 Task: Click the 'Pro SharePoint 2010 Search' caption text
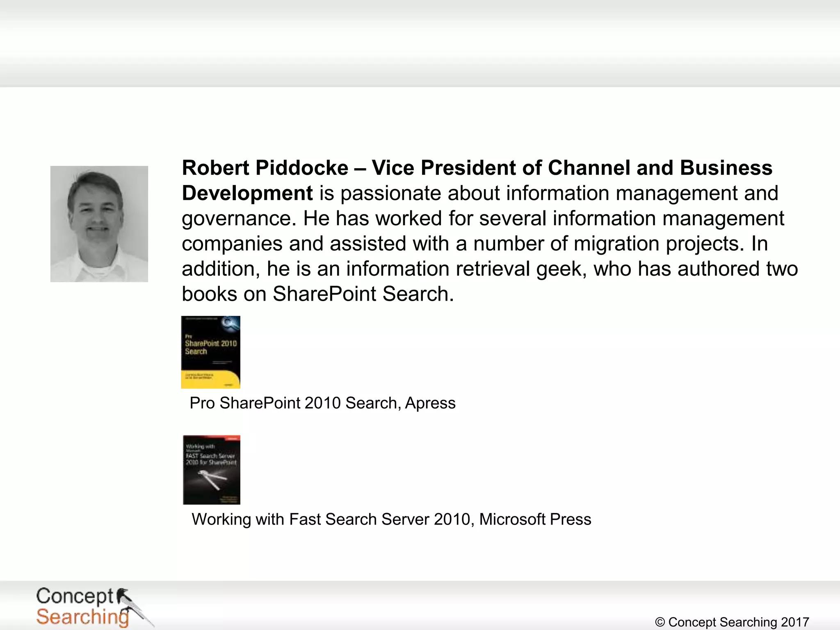(293, 403)
